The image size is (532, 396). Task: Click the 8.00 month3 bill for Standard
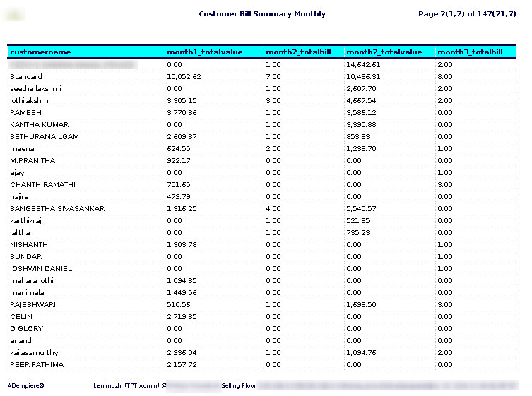(x=445, y=77)
